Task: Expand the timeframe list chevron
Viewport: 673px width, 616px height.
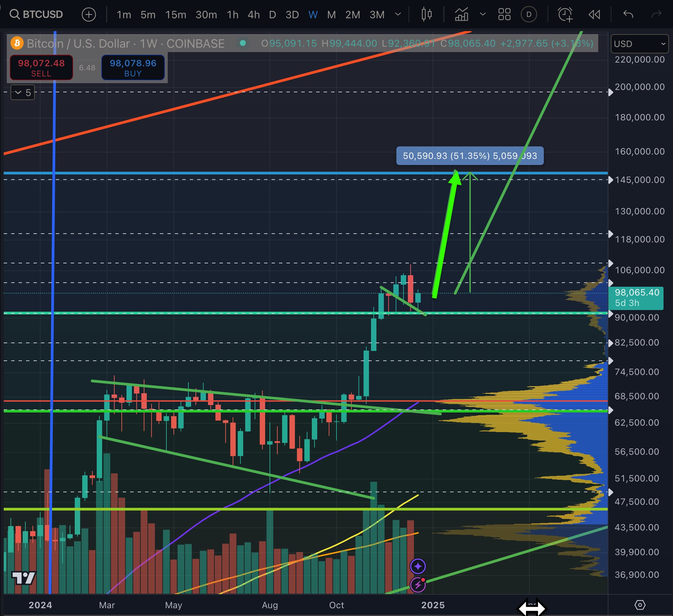Action: 398,14
